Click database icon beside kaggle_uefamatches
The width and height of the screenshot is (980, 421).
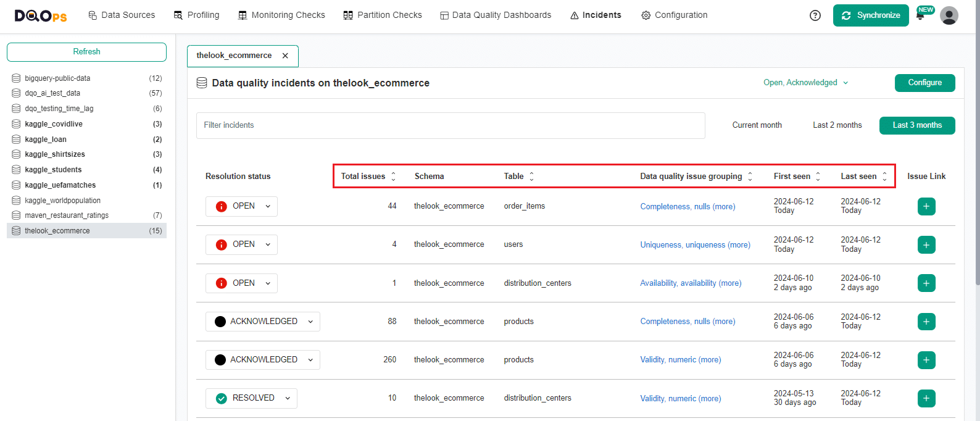coord(16,185)
